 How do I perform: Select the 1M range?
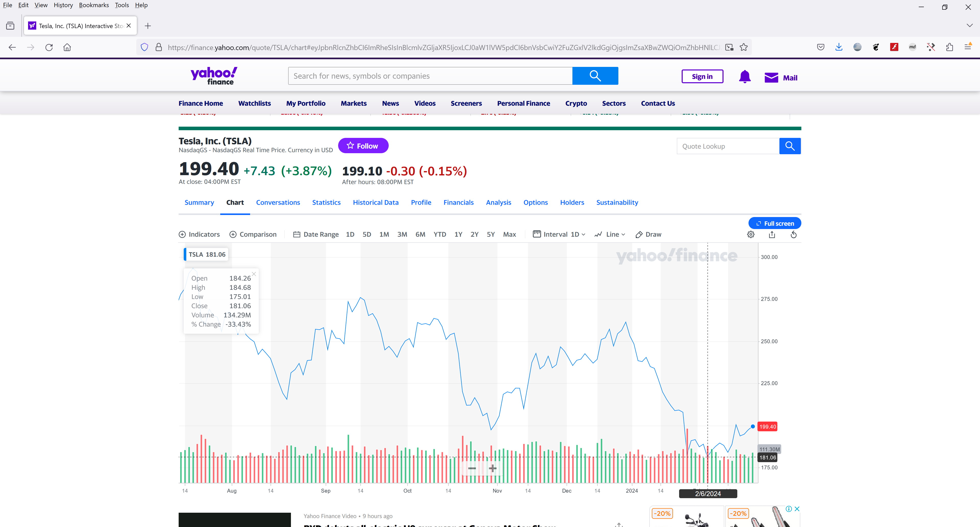pyautogui.click(x=384, y=234)
